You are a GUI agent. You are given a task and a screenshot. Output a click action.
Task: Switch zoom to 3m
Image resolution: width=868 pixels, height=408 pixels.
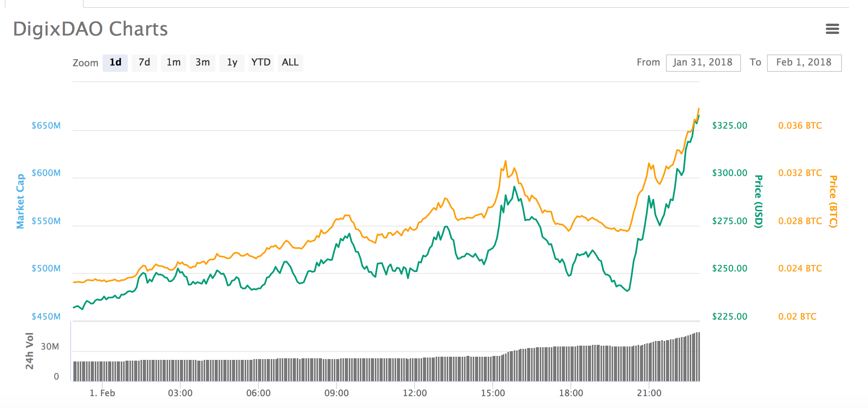click(203, 63)
